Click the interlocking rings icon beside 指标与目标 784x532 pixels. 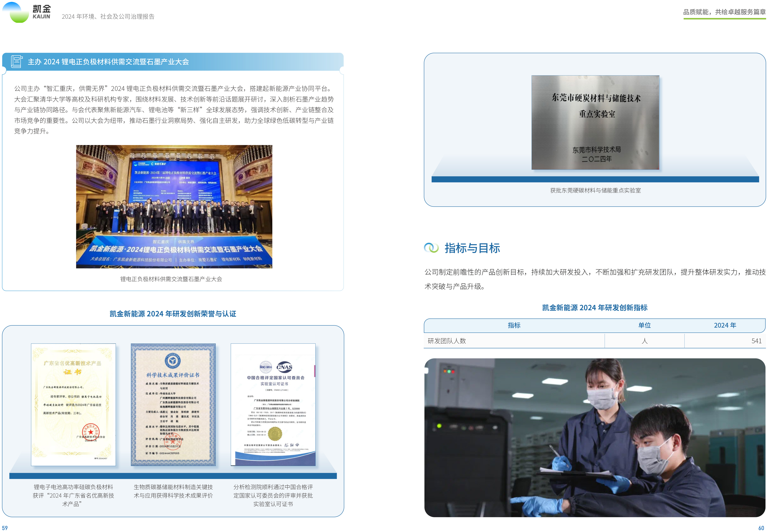coord(431,248)
